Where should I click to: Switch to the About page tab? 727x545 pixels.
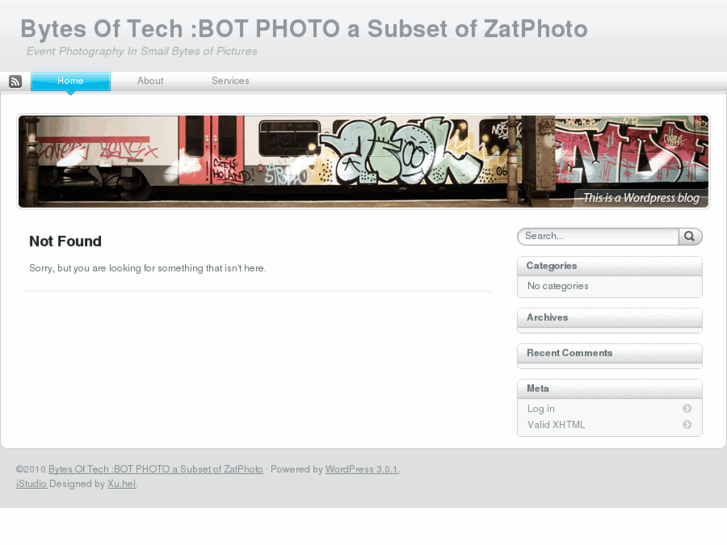pyautogui.click(x=150, y=81)
